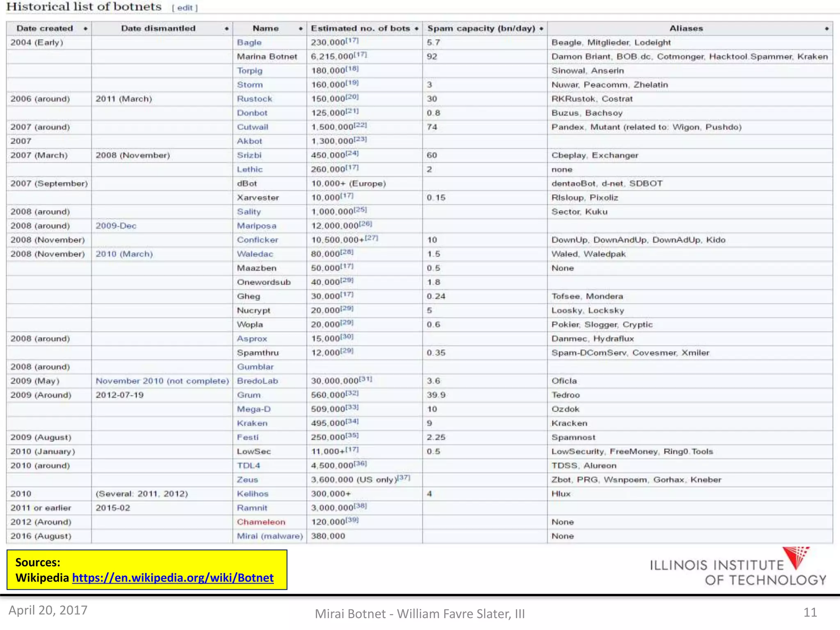Follow the Akbot link

click(249, 141)
